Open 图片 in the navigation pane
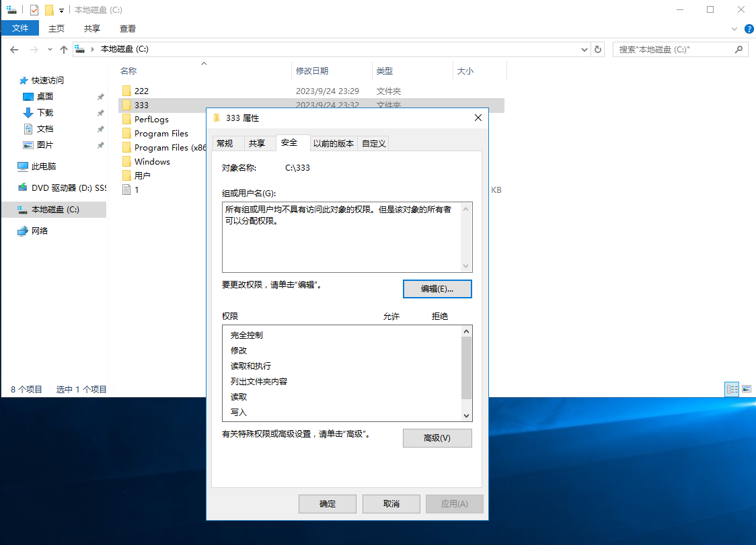The width and height of the screenshot is (756, 545). click(45, 145)
